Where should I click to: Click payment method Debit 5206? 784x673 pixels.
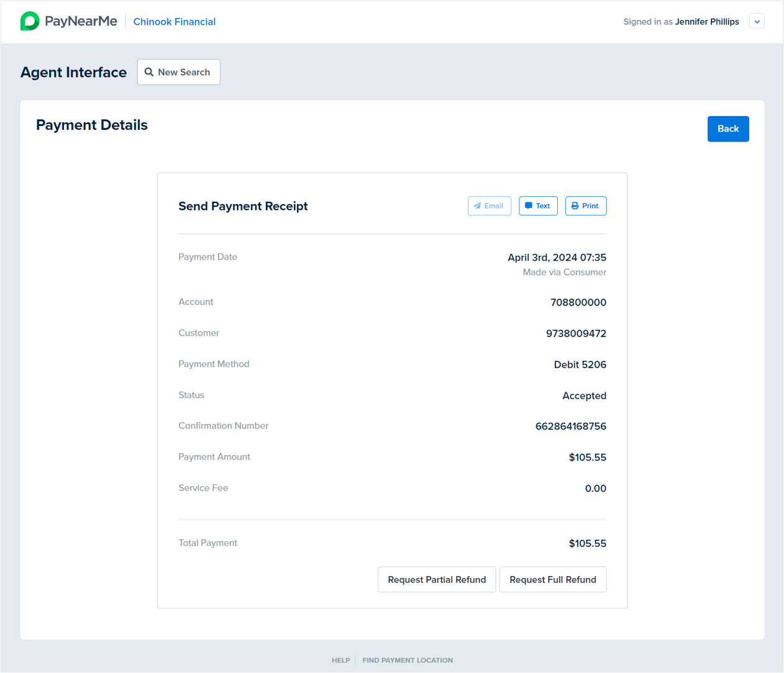580,364
